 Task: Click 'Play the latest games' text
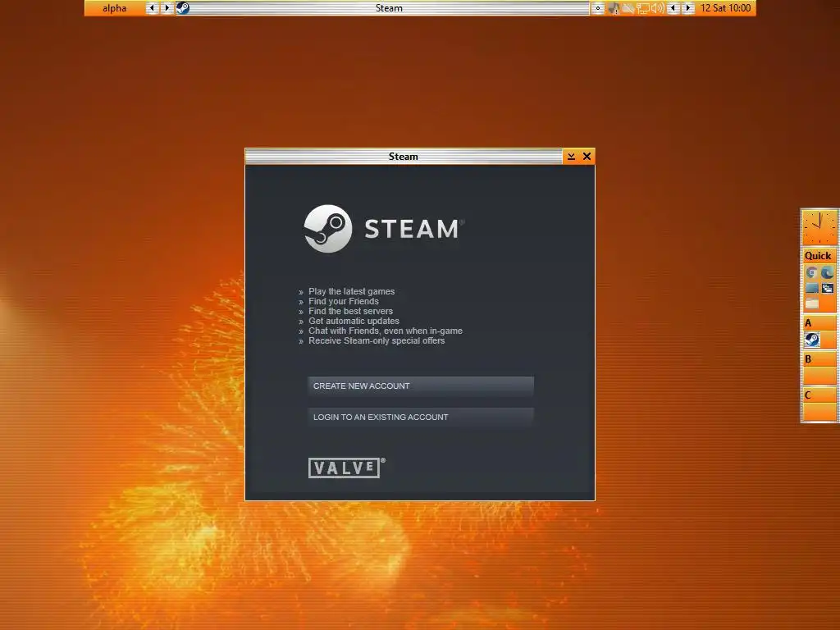[351, 291]
